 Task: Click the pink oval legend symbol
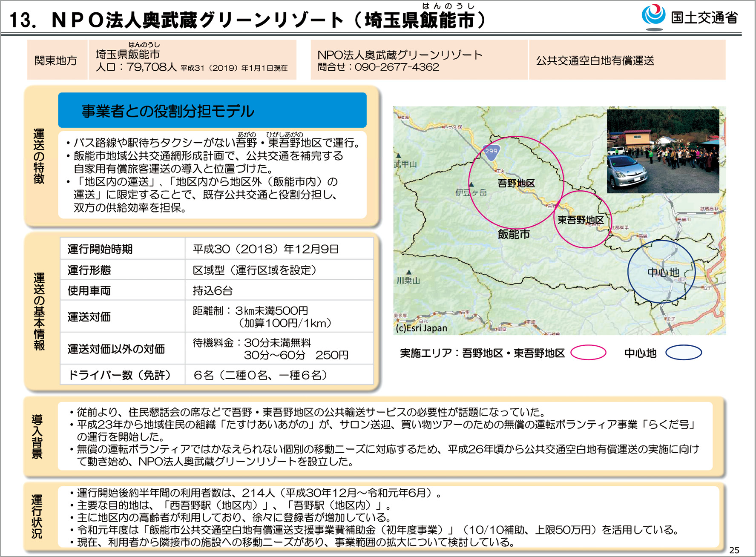[588, 353]
